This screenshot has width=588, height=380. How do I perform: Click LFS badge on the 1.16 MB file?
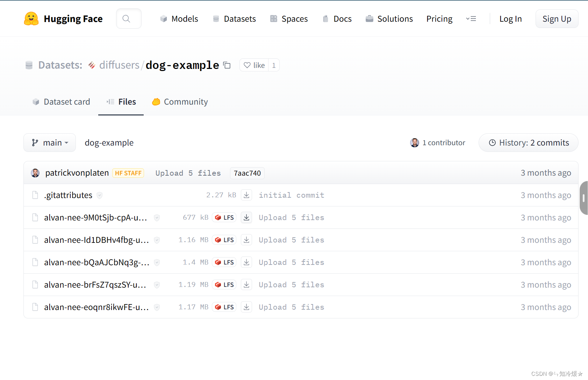pyautogui.click(x=224, y=240)
